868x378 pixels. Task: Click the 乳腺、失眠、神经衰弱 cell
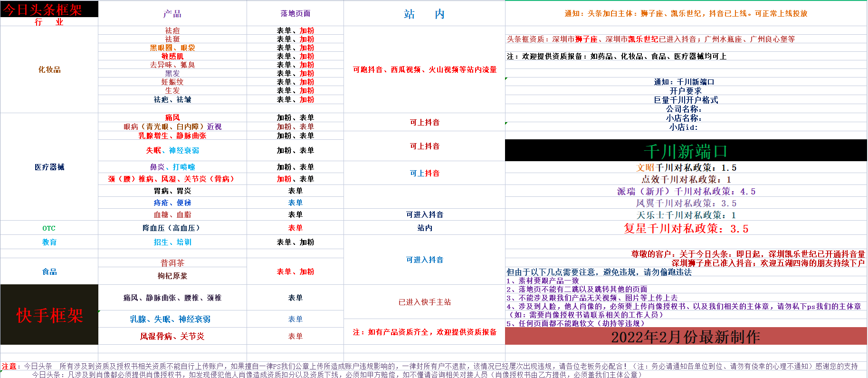(x=172, y=319)
